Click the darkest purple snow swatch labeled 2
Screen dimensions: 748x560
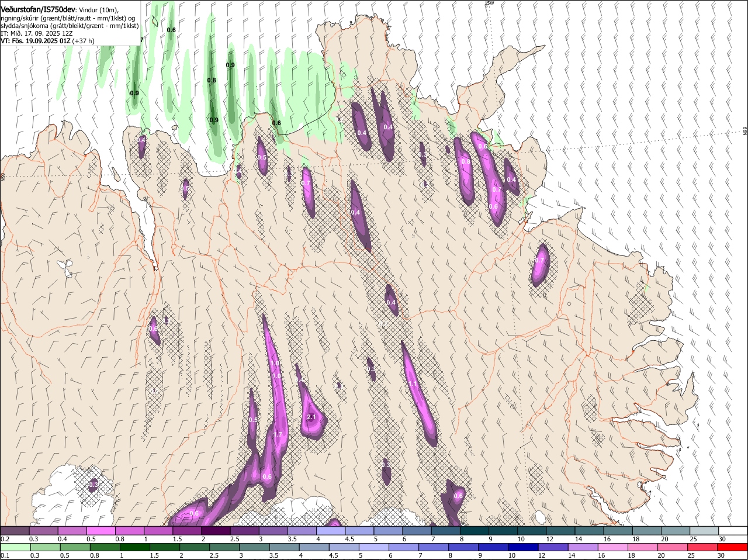tap(216, 530)
